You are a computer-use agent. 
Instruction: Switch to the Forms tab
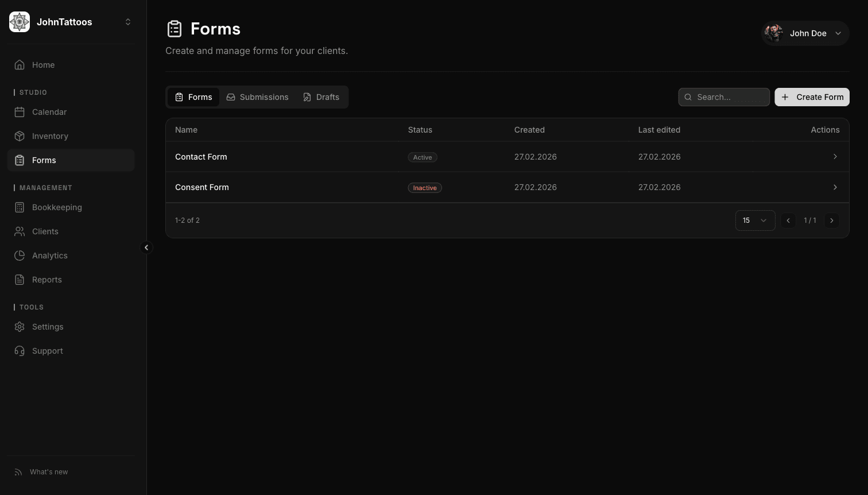pos(193,97)
